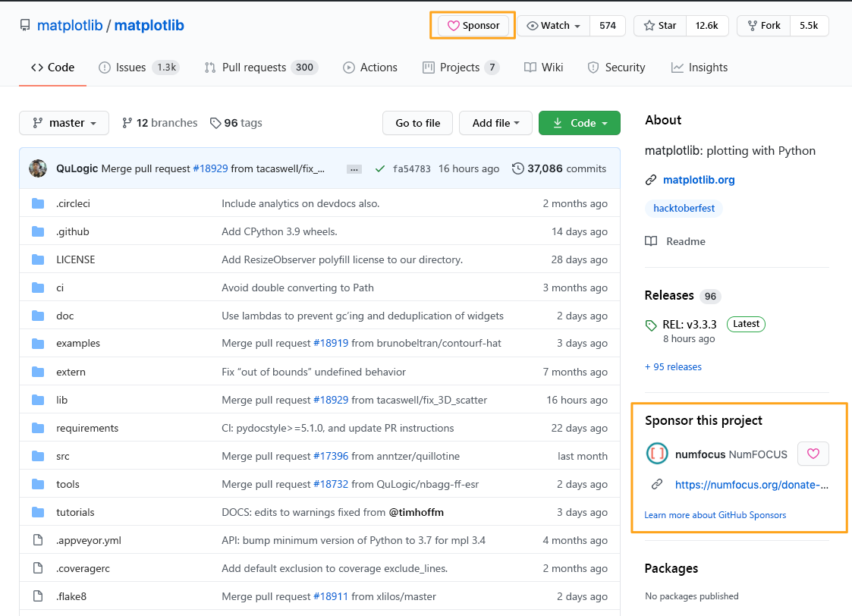Open the numfocus.org donate link

coord(752,485)
